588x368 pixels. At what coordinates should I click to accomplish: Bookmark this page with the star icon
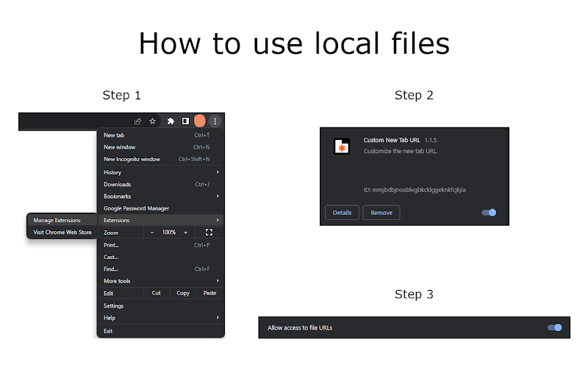(152, 121)
